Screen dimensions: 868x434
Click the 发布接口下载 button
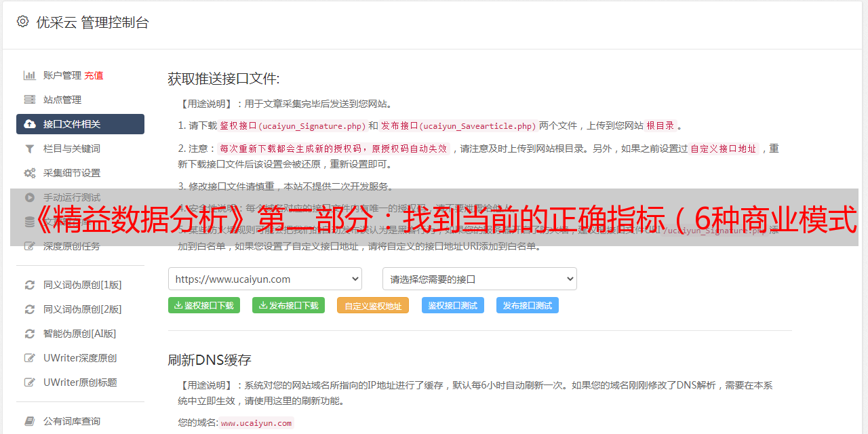coord(289,305)
